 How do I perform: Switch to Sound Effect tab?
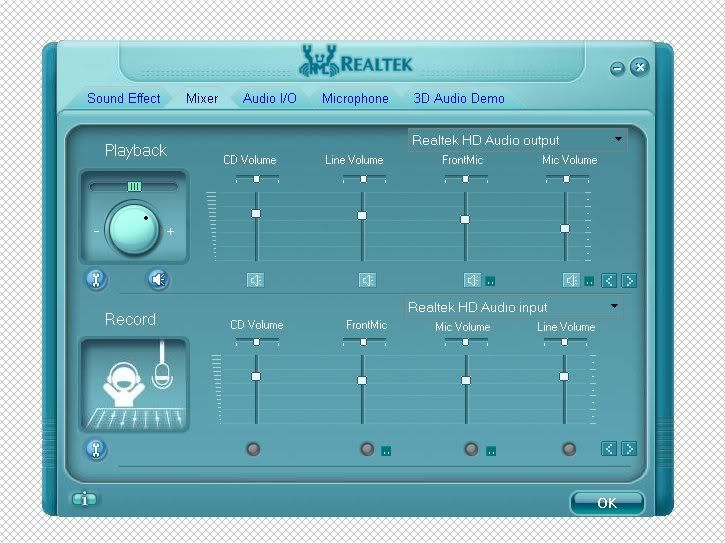123,98
